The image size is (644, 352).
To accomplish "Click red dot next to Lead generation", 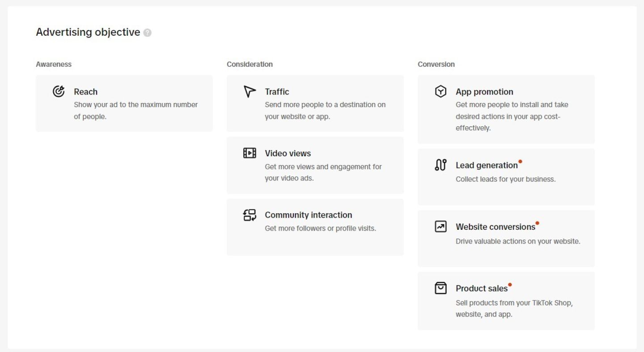I will [520, 161].
